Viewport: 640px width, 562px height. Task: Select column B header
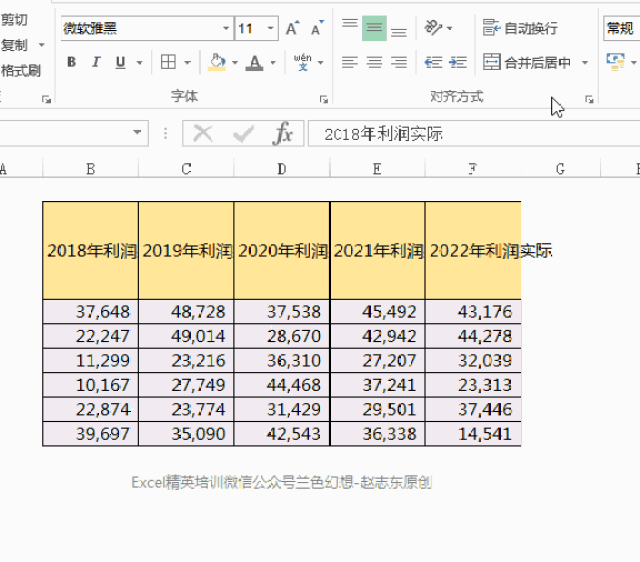pos(91,169)
